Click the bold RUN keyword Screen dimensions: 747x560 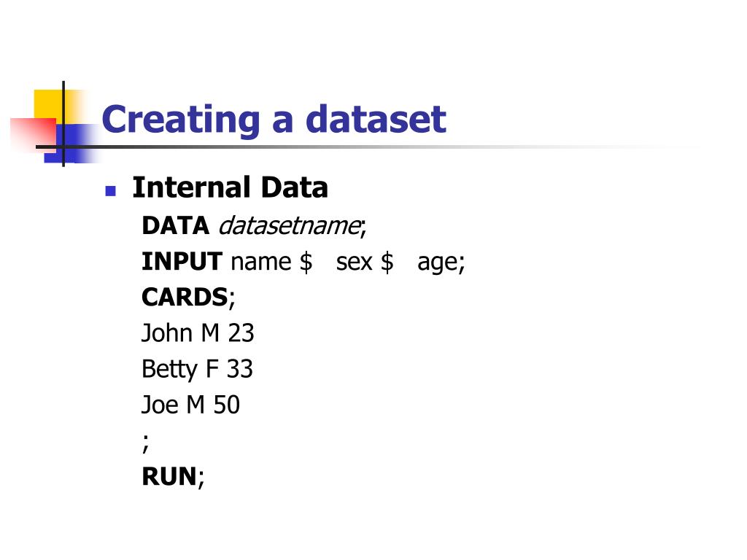[x=169, y=476]
